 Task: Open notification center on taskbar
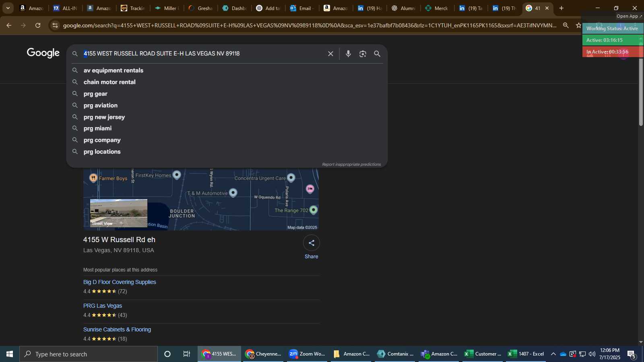(632, 354)
